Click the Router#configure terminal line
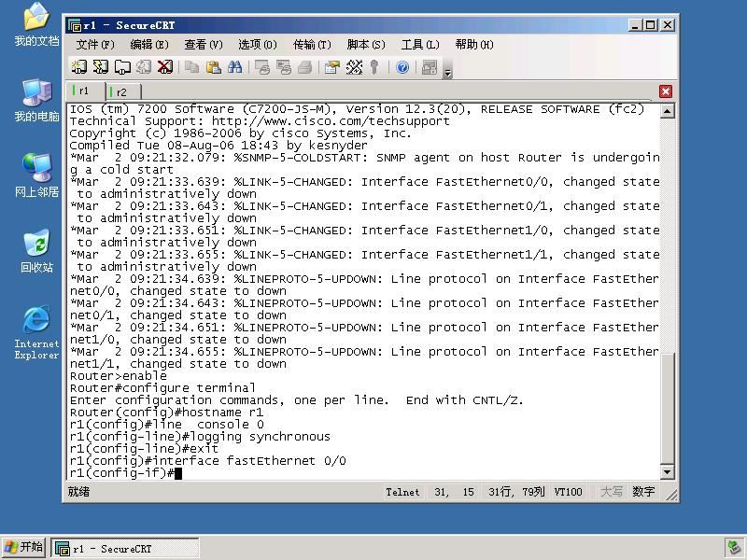This screenshot has height=560, width=747. click(x=162, y=388)
